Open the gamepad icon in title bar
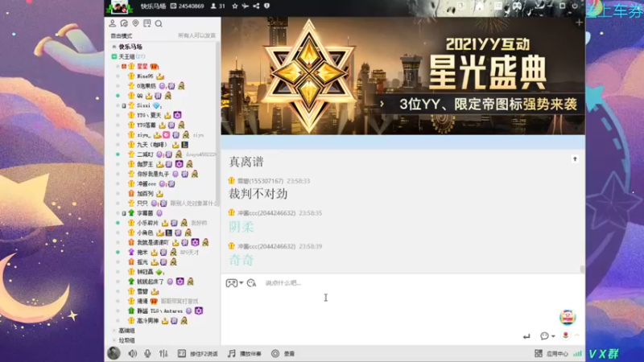This screenshot has width=644, height=362. (x=517, y=6)
